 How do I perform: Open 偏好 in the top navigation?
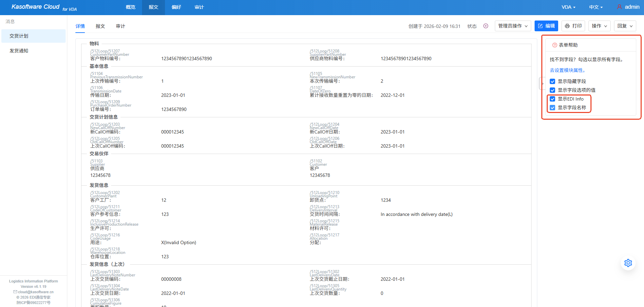coord(176,7)
